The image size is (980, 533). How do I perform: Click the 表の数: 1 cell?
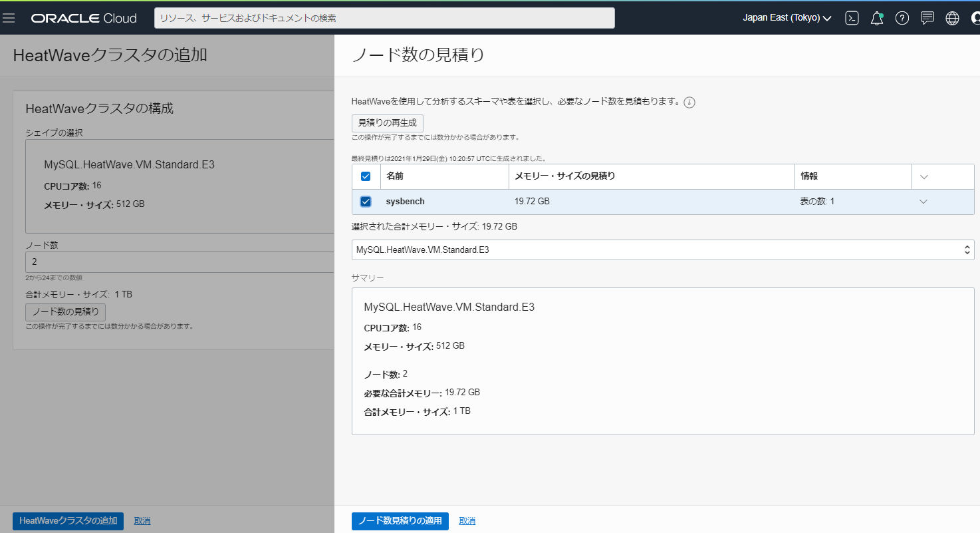click(817, 202)
